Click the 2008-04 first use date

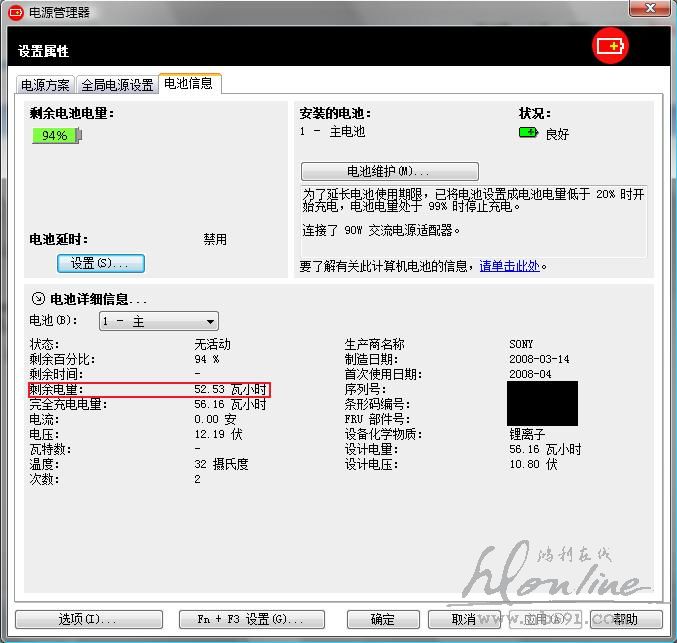click(x=530, y=374)
